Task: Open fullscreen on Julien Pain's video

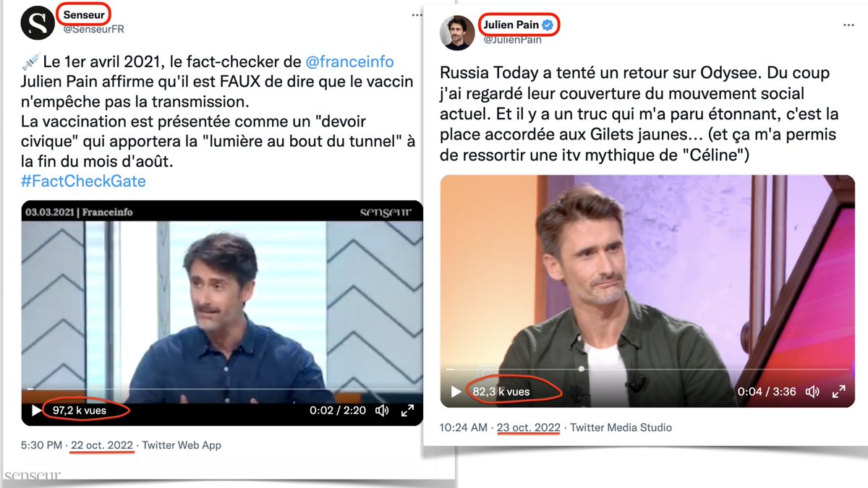Action: [x=838, y=392]
